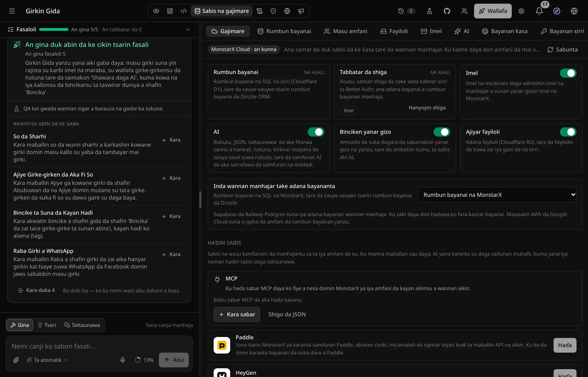Click the Fasaloli green progress bar
This screenshot has width=588, height=377.
(54, 29)
